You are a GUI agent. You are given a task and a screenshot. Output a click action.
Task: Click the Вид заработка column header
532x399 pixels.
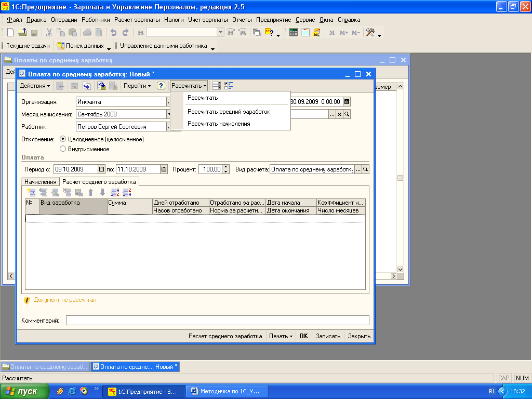[x=73, y=206]
